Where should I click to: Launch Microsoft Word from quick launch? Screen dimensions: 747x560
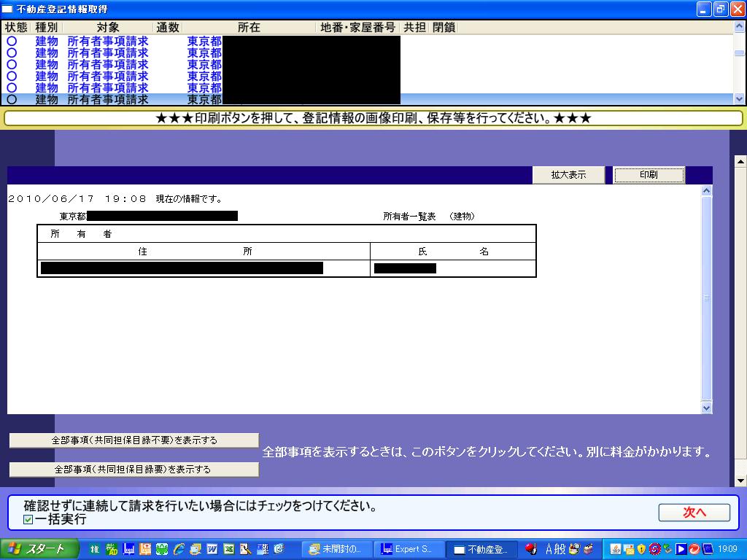click(212, 549)
